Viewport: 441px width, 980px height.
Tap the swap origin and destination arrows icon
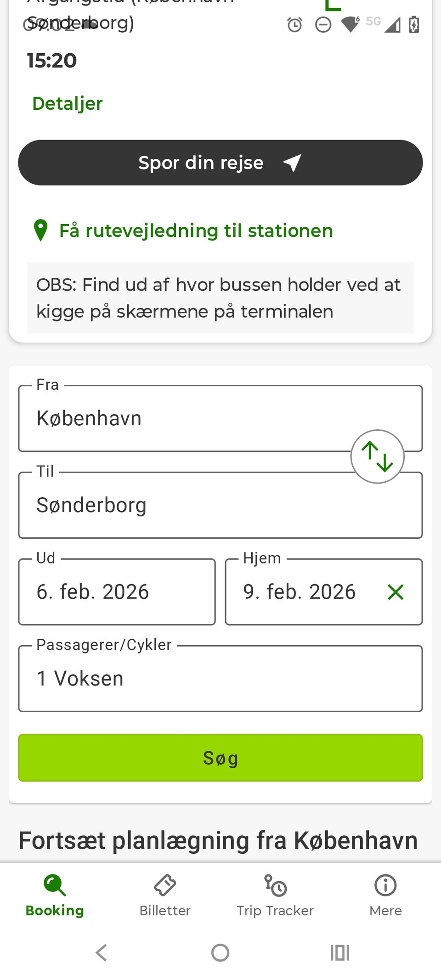tap(377, 456)
